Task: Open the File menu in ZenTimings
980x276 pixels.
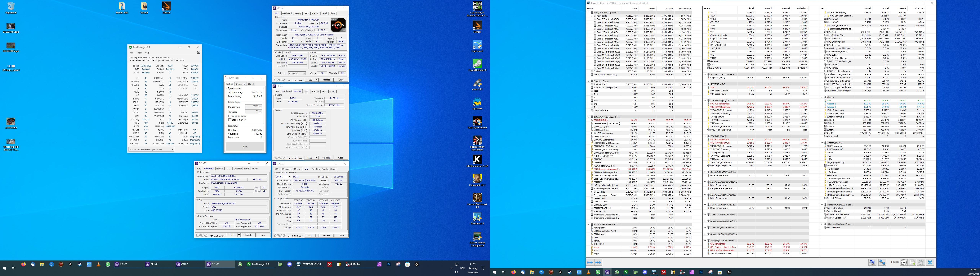Action: [132, 53]
